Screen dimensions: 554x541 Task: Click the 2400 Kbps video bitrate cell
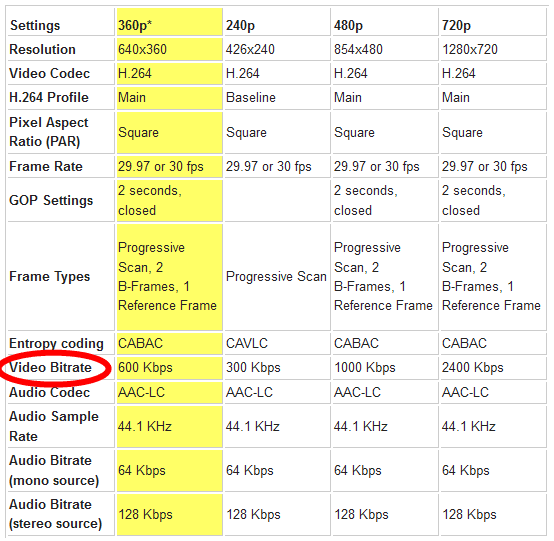493,368
